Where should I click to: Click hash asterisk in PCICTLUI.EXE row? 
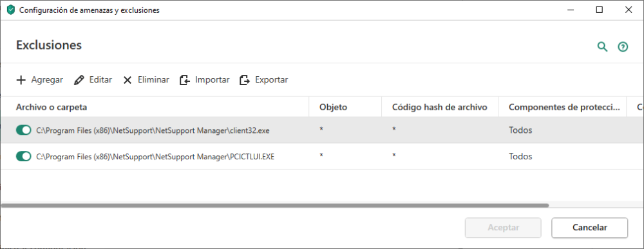(393, 156)
